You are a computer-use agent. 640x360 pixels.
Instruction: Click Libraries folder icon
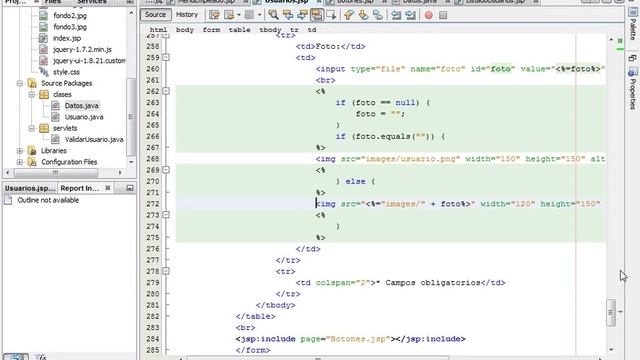(32, 151)
